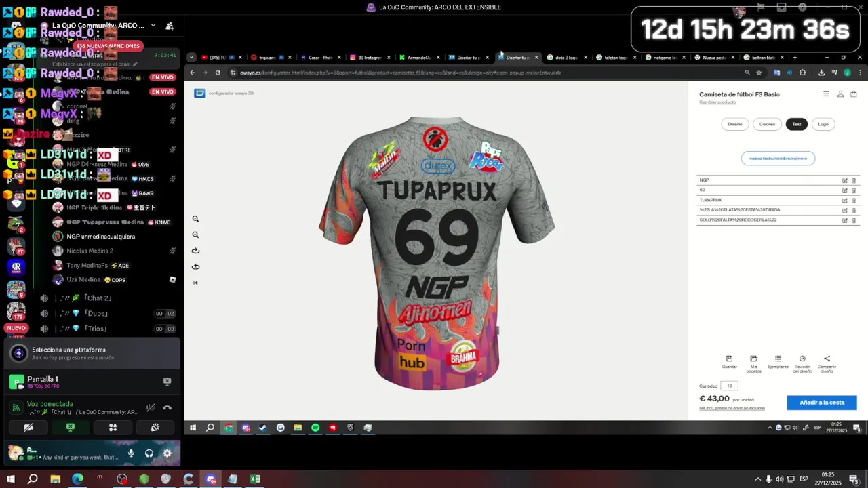
Task: Switch to the Instagram browser tab
Action: click(x=369, y=58)
